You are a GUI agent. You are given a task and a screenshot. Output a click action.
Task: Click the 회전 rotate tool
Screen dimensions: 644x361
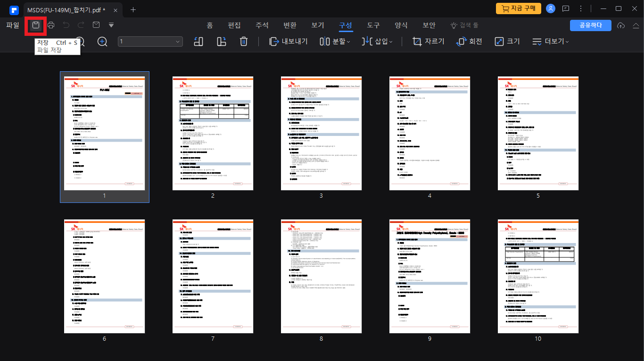469,42
